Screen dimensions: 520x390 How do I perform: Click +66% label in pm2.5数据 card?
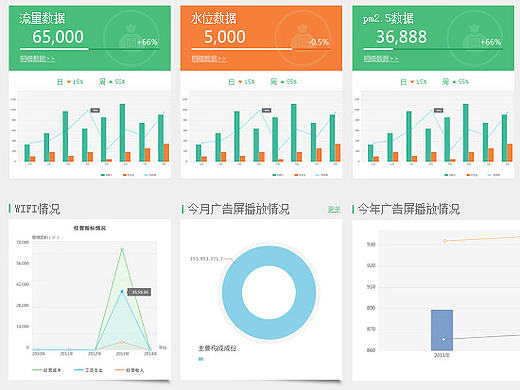491,42
